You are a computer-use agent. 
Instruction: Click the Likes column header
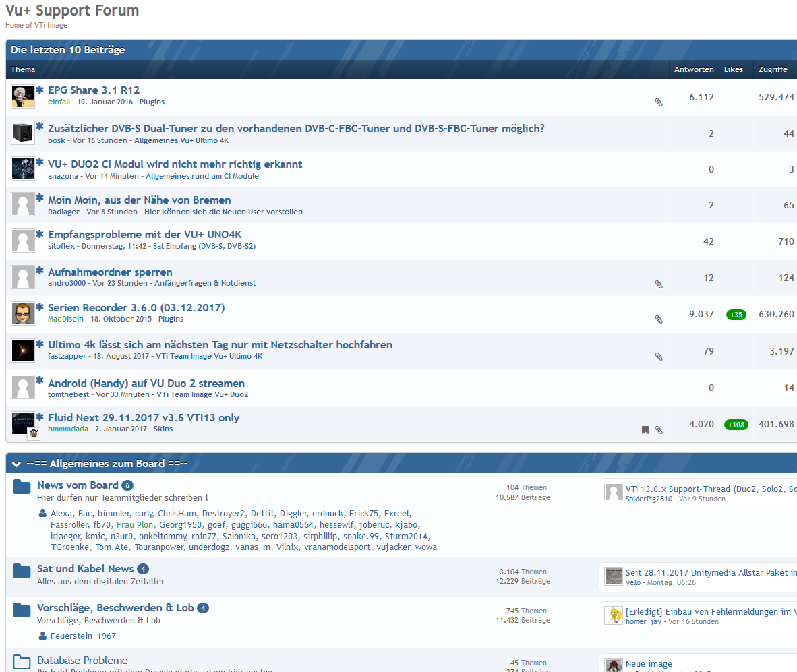734,69
